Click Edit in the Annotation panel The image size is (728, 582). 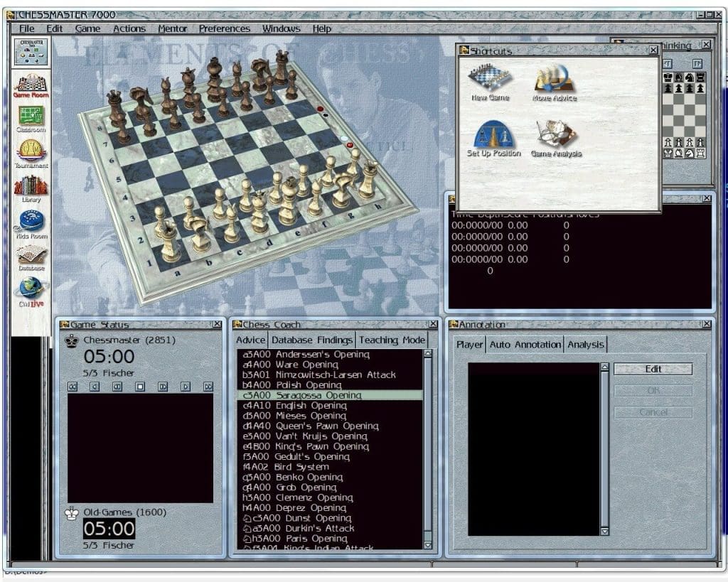coord(652,369)
